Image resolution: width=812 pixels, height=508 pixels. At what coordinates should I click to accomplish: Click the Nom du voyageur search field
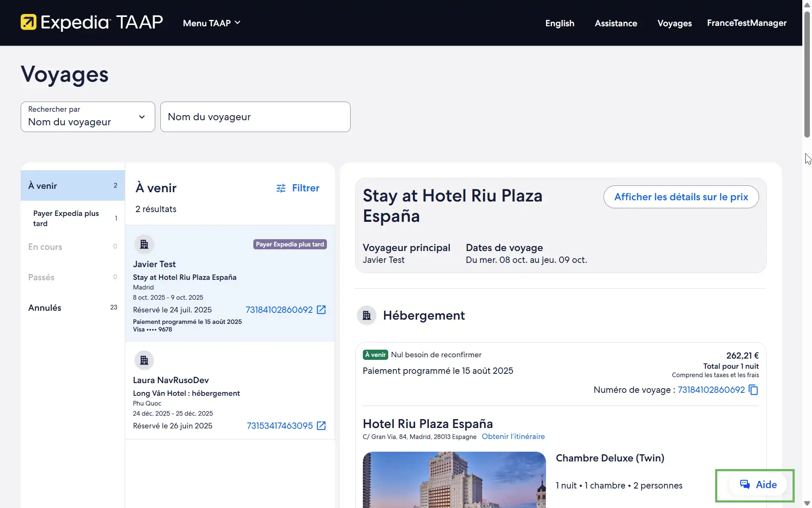(x=255, y=117)
